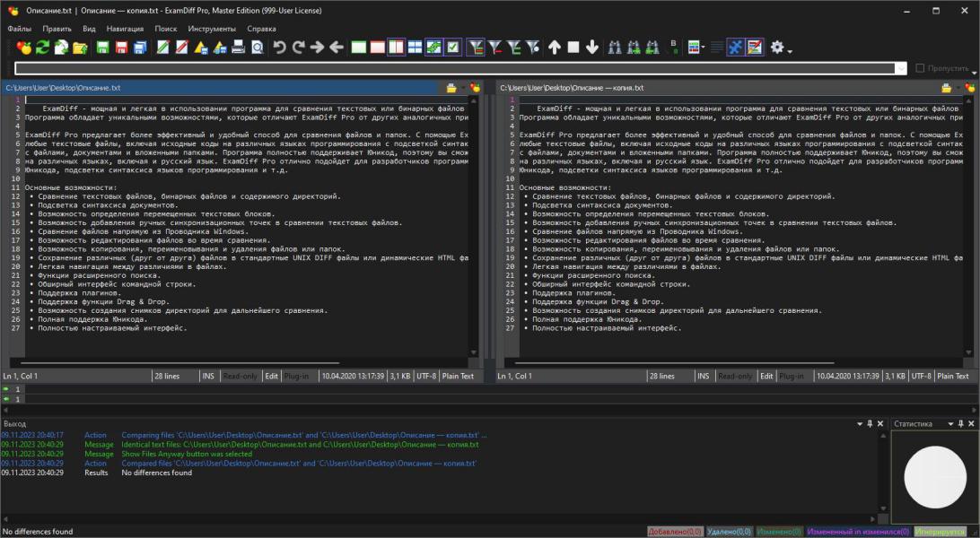Click the white square current-difference icon

573,48
